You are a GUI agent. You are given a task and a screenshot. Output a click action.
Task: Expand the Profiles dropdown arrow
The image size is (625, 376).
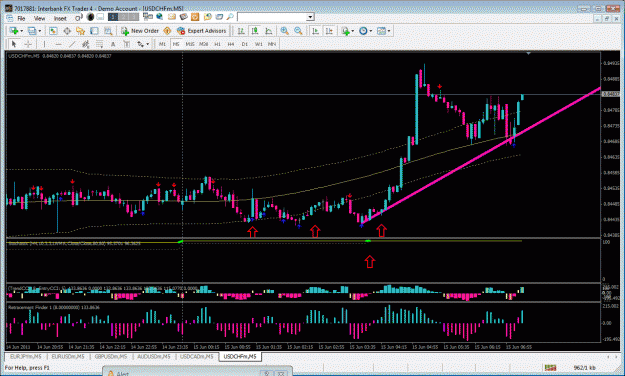tap(39, 31)
